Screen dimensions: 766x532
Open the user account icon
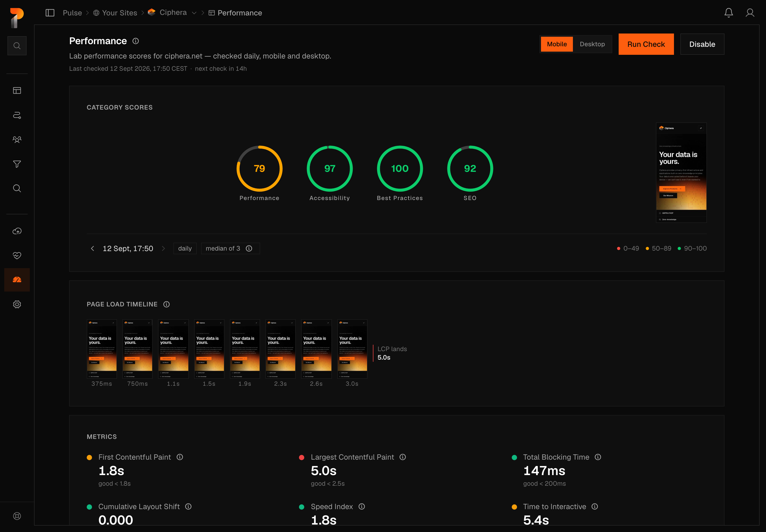[750, 13]
